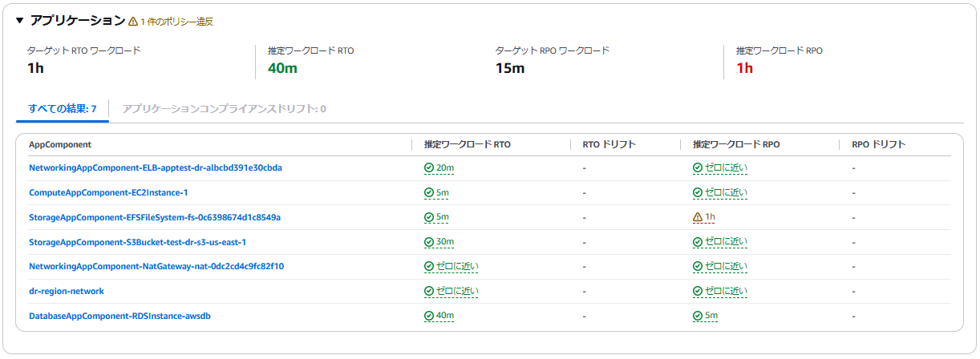Open the StorageAppComponent-S3Bucket-test-dr-s3-us-east-1 link
Image resolution: width=980 pixels, height=359 pixels.
tap(137, 242)
